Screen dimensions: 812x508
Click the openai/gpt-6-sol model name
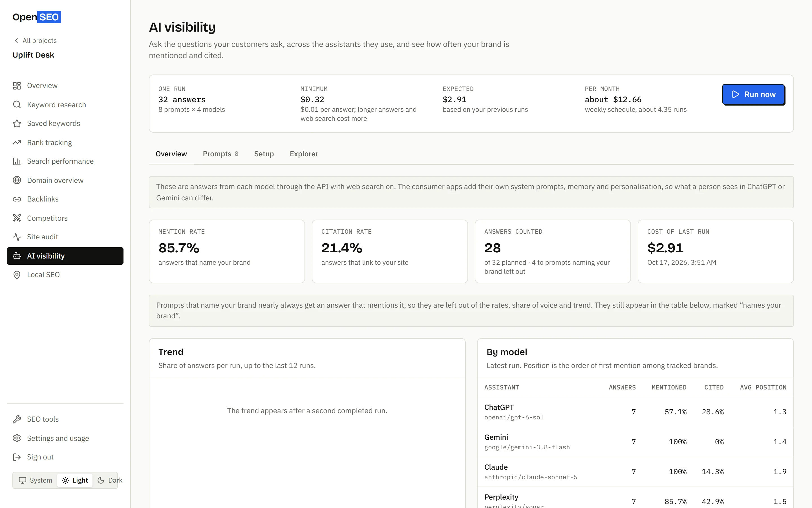[x=514, y=417]
